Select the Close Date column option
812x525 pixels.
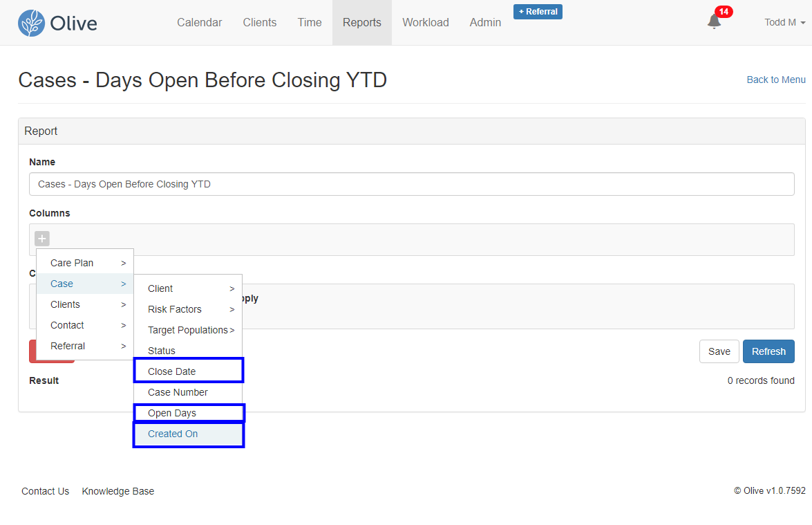[189, 371]
